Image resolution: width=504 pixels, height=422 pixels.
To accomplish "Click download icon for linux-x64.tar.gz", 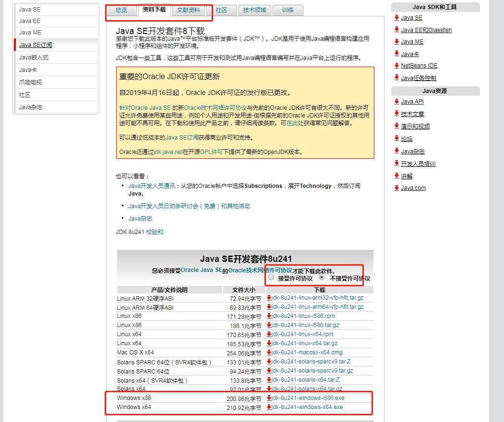I will pos(269,343).
